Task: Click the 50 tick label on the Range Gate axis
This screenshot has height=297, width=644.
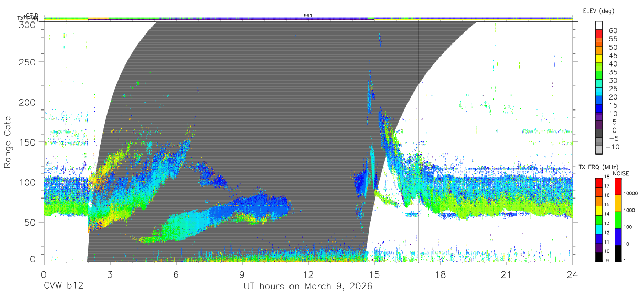Action: pyautogui.click(x=30, y=222)
